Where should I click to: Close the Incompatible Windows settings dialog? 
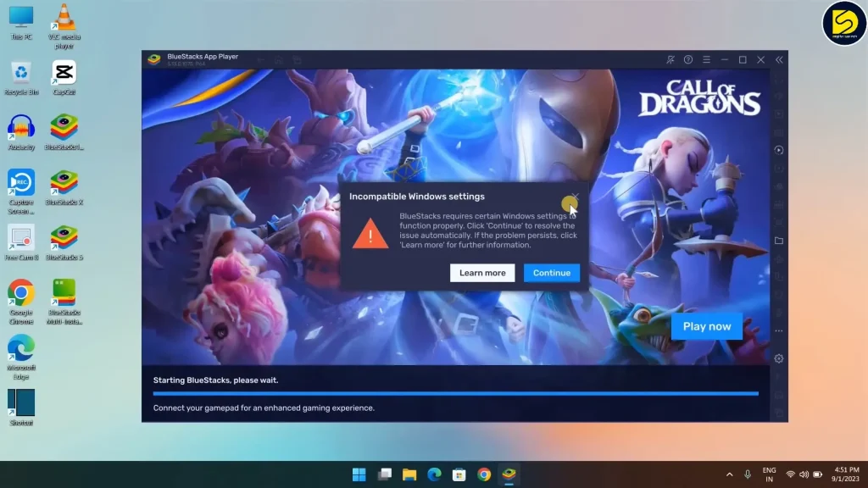pyautogui.click(x=575, y=197)
